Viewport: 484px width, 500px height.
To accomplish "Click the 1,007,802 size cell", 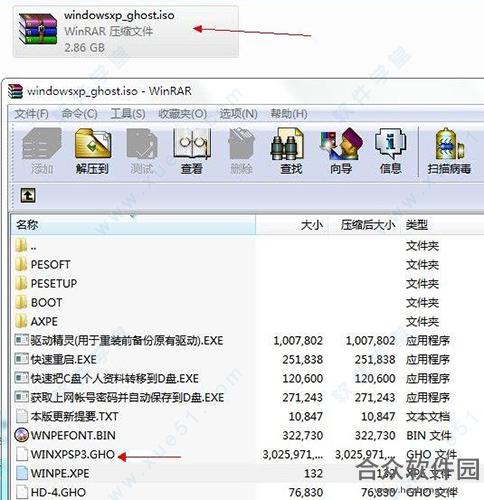I will pos(298,341).
